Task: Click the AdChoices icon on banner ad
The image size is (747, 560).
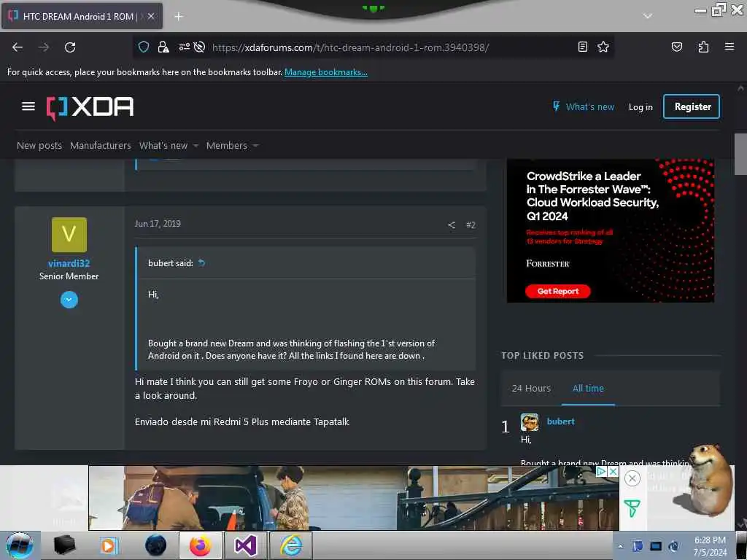Action: [602, 472]
